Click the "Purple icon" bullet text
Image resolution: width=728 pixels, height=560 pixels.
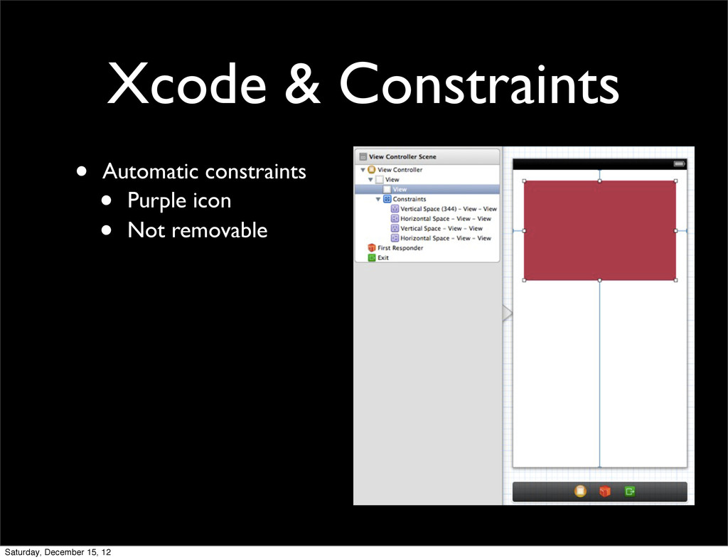tap(179, 200)
